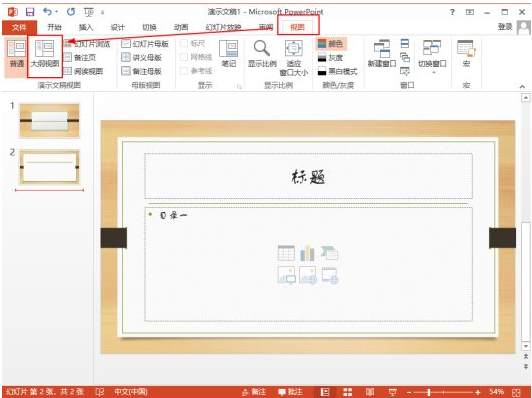Open 幻灯片浏览 slide sorter view
The image size is (532, 398).
click(87, 44)
